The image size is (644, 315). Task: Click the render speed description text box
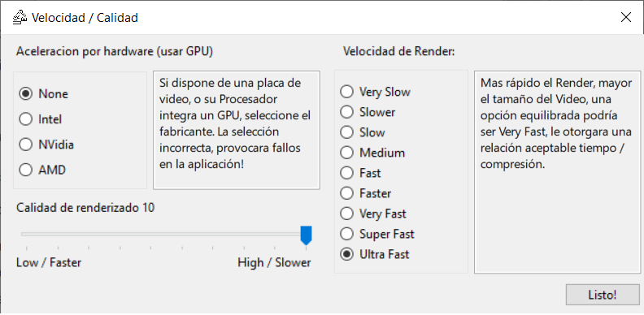pyautogui.click(x=557, y=172)
